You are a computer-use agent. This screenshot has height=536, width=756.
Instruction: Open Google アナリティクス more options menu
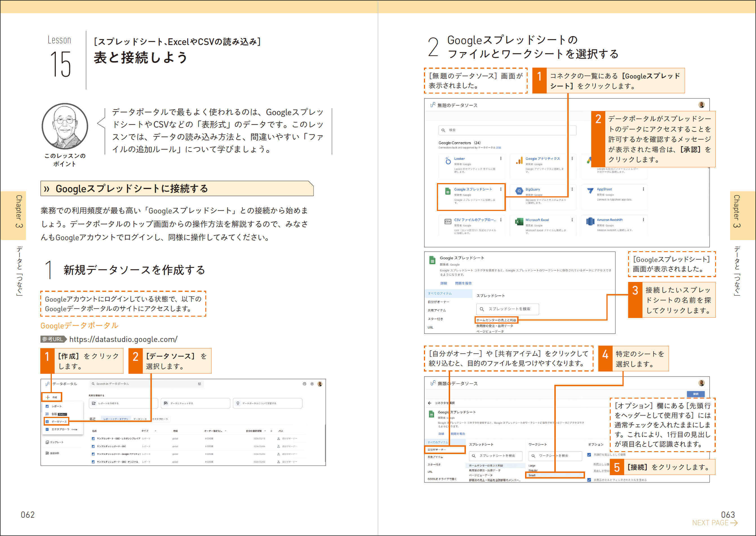pyautogui.click(x=572, y=158)
